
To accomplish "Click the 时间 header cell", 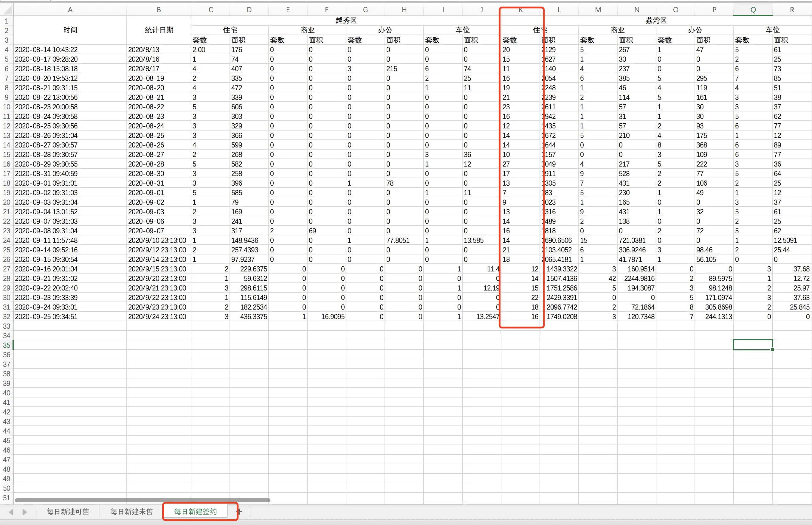I will (x=70, y=30).
